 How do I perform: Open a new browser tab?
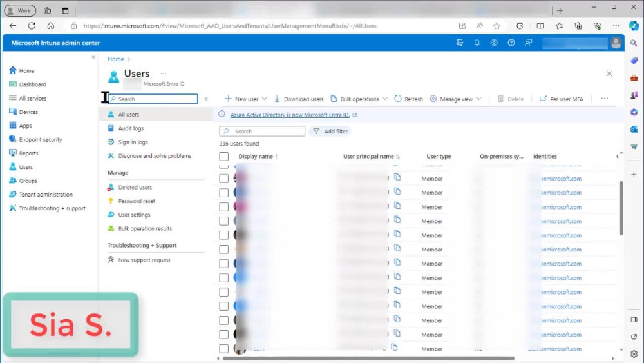click(560, 11)
